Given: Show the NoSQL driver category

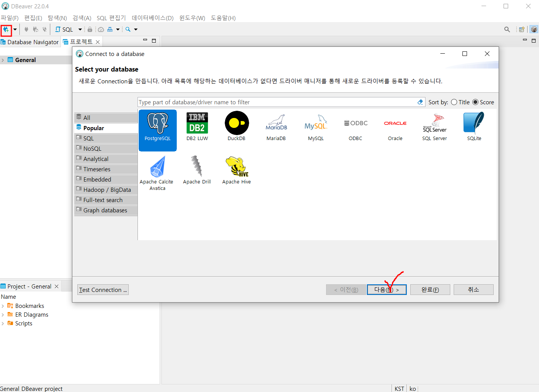Looking at the screenshot, I should (106, 148).
